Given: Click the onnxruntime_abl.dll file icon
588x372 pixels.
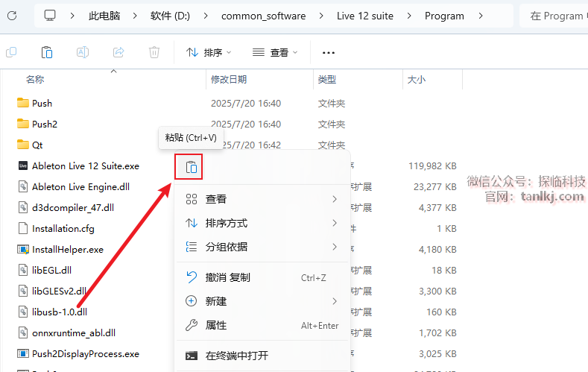Looking at the screenshot, I should [x=23, y=332].
